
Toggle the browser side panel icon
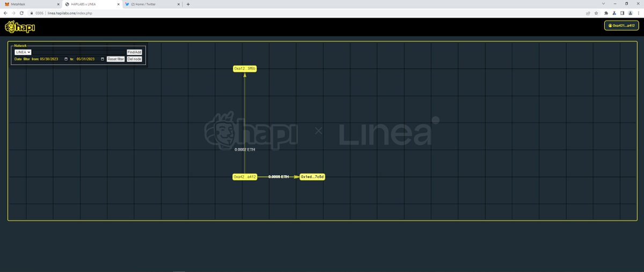pos(623,13)
